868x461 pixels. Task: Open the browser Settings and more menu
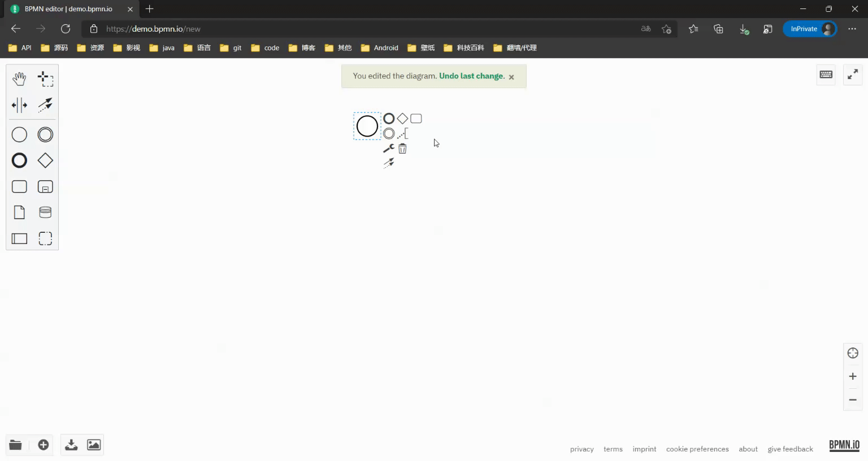click(852, 28)
